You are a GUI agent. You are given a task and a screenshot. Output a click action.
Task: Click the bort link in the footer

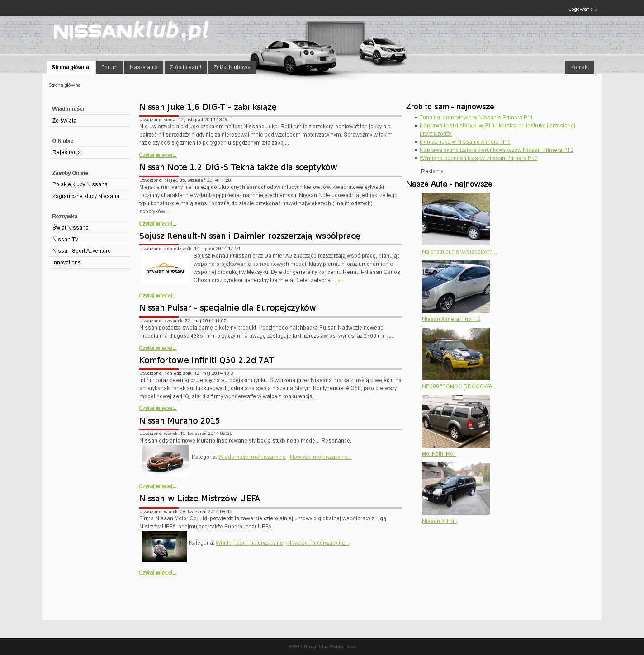click(x=352, y=647)
